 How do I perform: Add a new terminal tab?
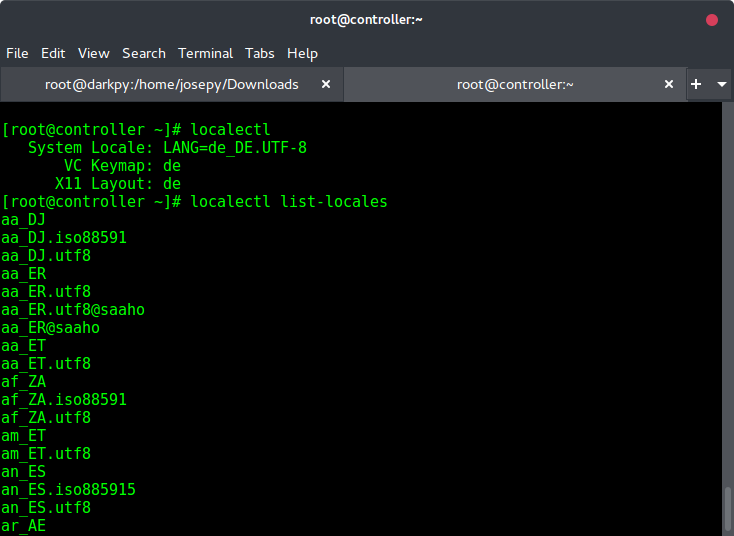tap(696, 84)
